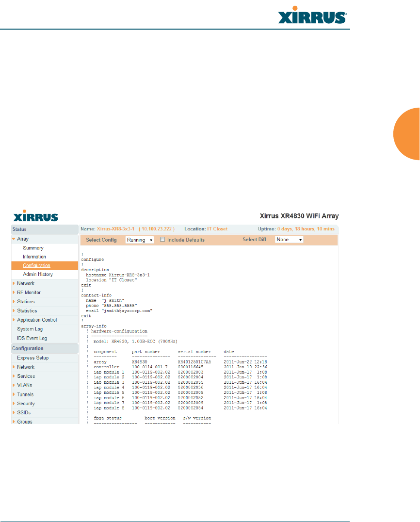Viewport: 420px width, 522px height.
Task: Click the email jsmith@xyzcorp.com line
Action: pyautogui.click(x=119, y=310)
